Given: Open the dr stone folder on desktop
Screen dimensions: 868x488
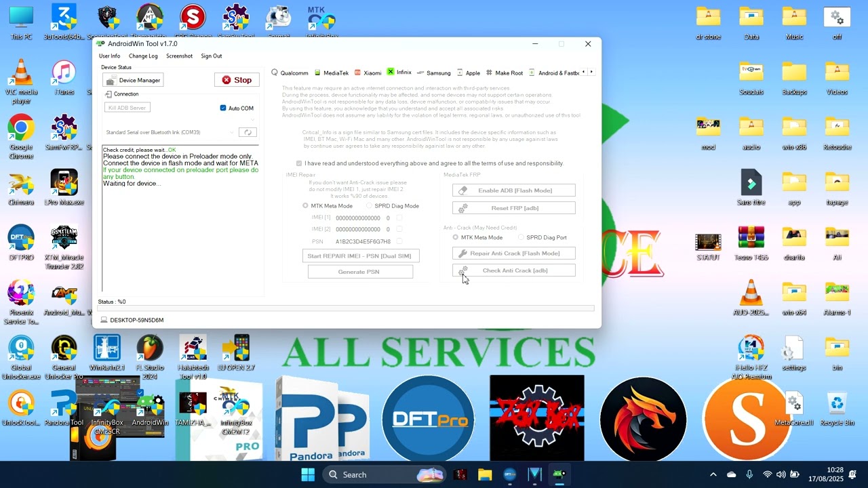Looking at the screenshot, I should [708, 22].
